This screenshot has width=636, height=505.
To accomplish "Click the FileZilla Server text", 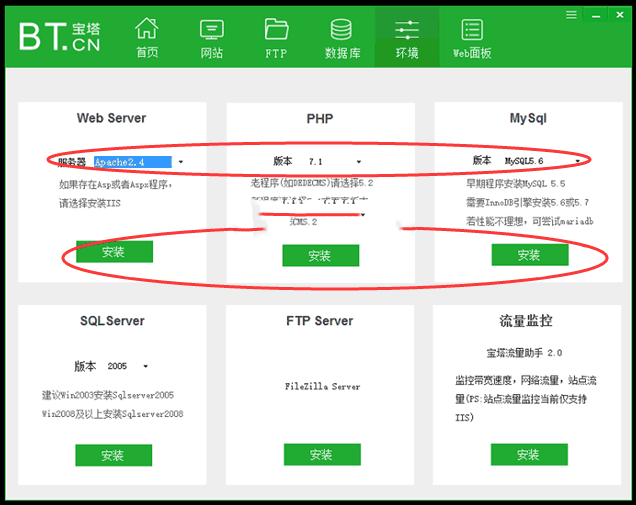I will [322, 387].
